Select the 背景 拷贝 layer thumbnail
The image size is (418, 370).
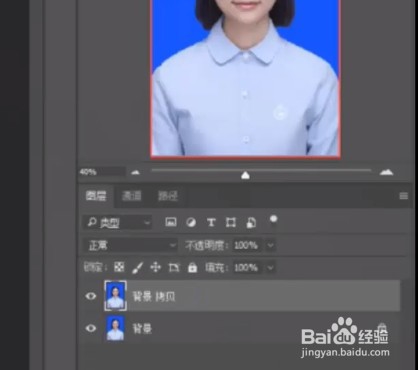click(x=115, y=296)
